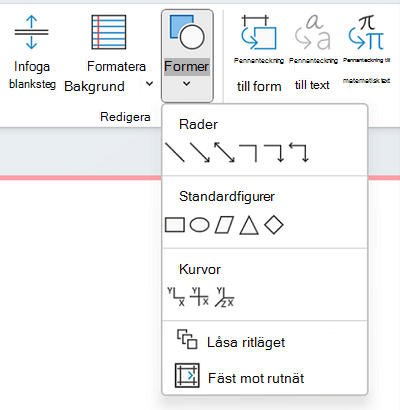The width and height of the screenshot is (400, 410).
Task: Insert the 3D XYZ axes graph
Action: pos(224,297)
